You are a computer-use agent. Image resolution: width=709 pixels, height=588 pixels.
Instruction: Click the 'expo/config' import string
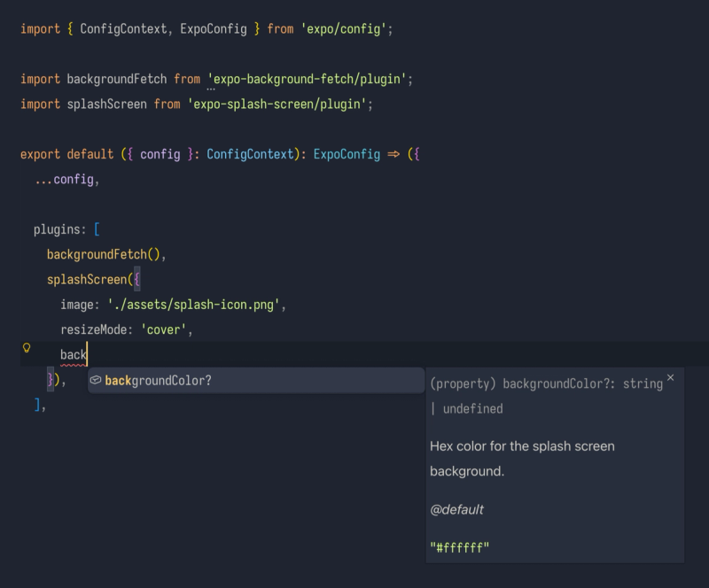tap(344, 29)
